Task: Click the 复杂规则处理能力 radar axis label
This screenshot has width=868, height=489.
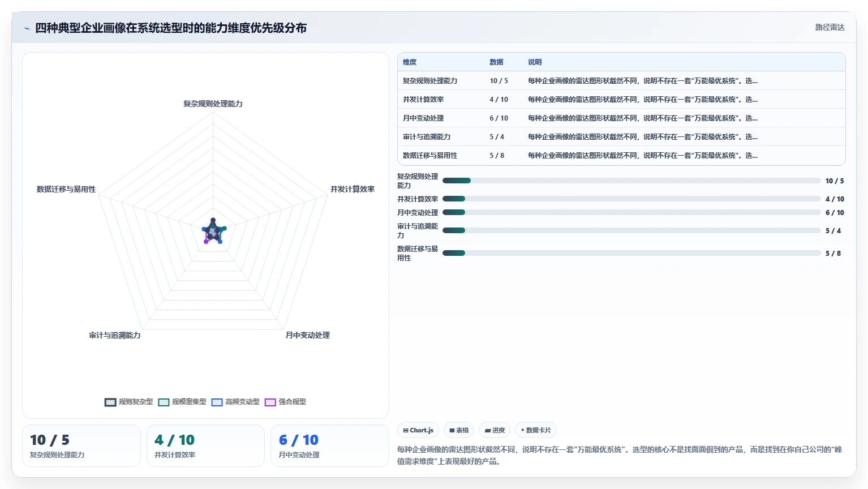Action: [213, 104]
